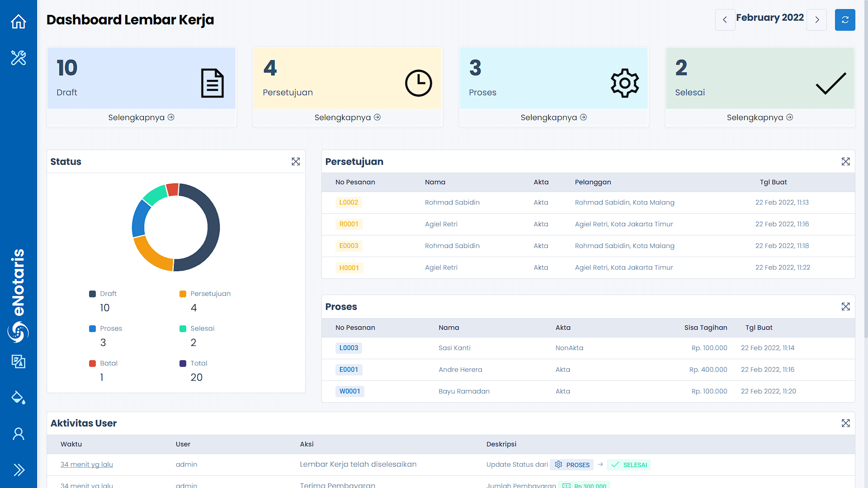Toggle Persetujuan legend in Status chart
This screenshot has height=488, width=868.
(205, 294)
